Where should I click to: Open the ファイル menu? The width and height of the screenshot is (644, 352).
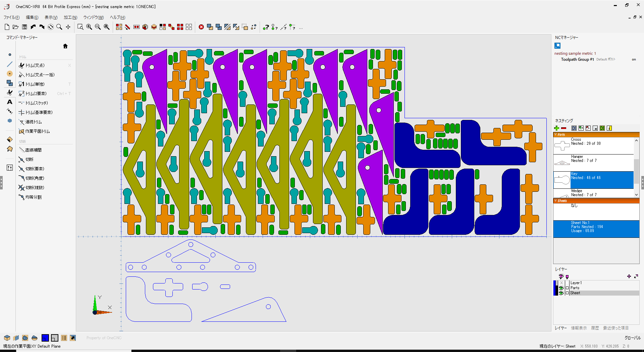12,17
